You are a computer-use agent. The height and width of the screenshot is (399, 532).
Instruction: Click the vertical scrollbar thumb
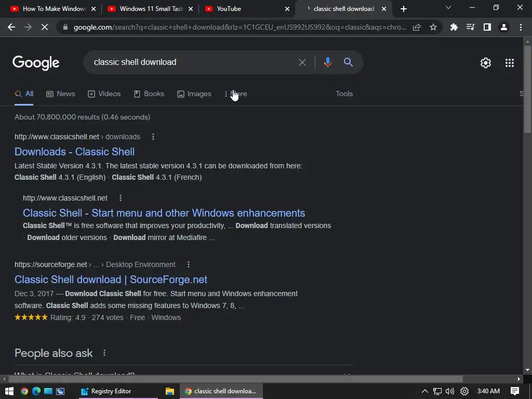(527, 89)
